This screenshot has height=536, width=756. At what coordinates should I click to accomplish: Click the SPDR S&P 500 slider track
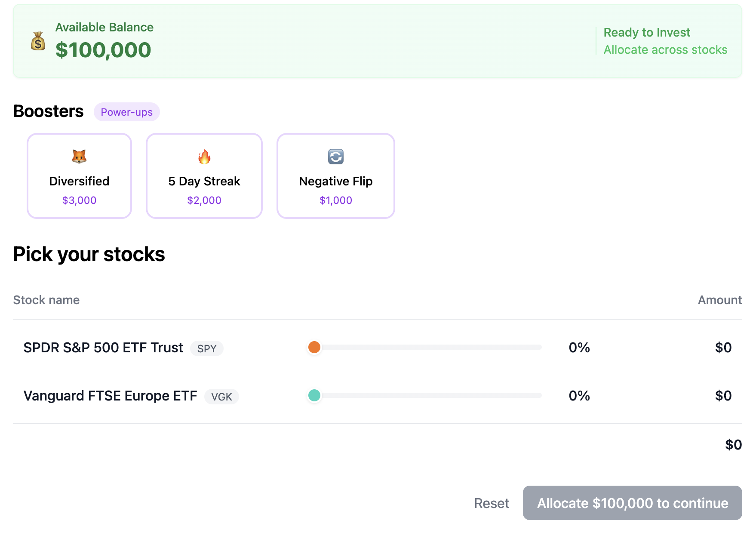tap(430, 347)
